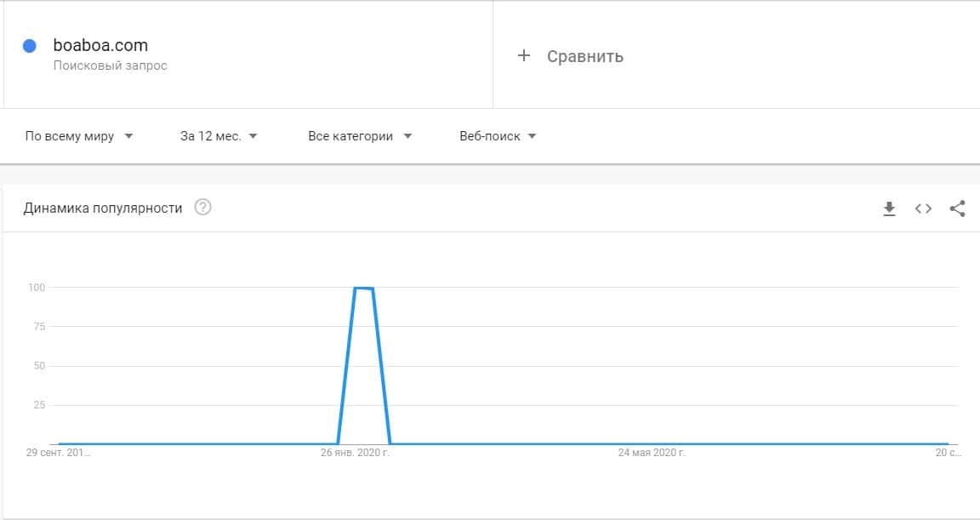The width and height of the screenshot is (980, 520).
Task: Click the peak of the blue trend line
Action: (x=364, y=289)
